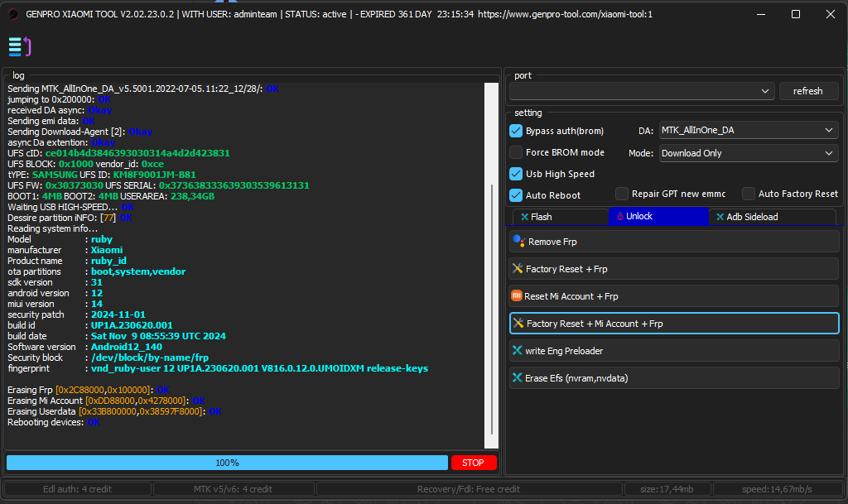The image size is (848, 504).
Task: Click Erase Efs (nvram,nvdata) button
Action: coord(674,378)
